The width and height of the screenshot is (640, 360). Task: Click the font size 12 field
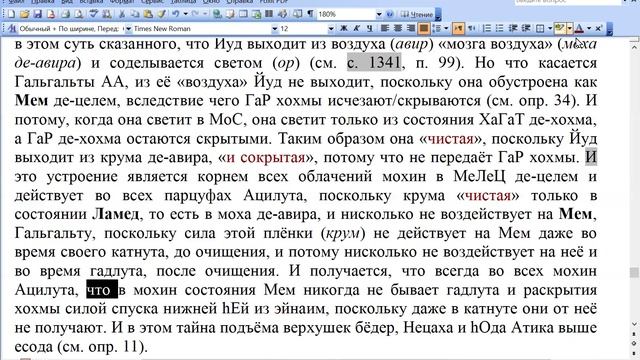(x=303, y=29)
